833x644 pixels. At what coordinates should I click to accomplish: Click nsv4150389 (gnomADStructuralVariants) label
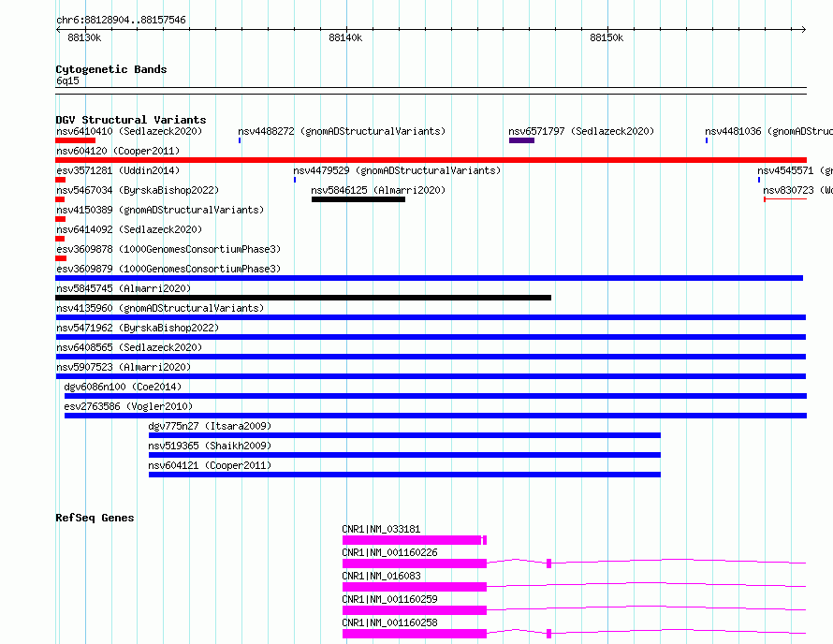click(x=160, y=210)
